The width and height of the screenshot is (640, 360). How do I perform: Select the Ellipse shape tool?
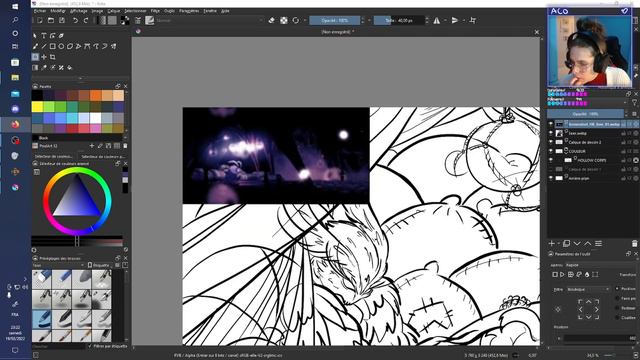pyautogui.click(x=61, y=47)
